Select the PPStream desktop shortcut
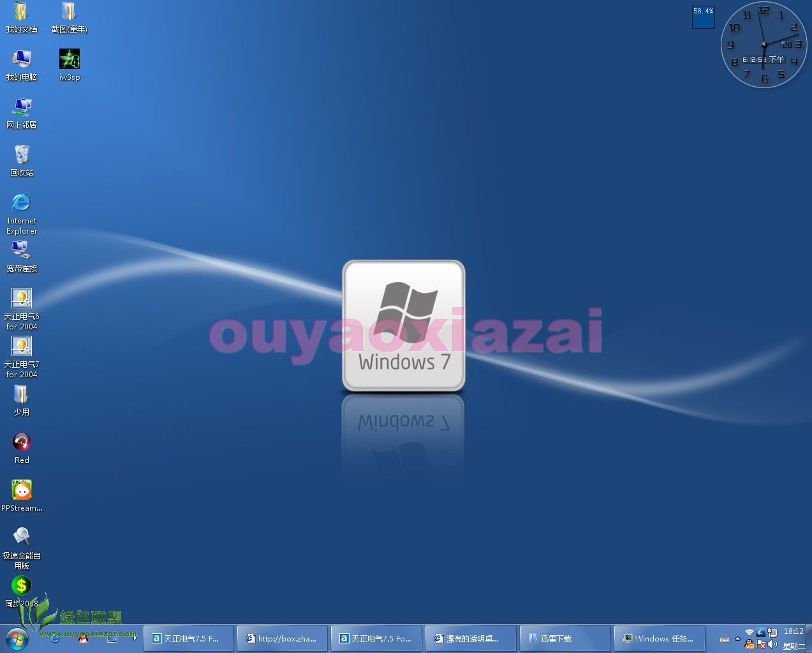This screenshot has height=653, width=812. [22, 496]
